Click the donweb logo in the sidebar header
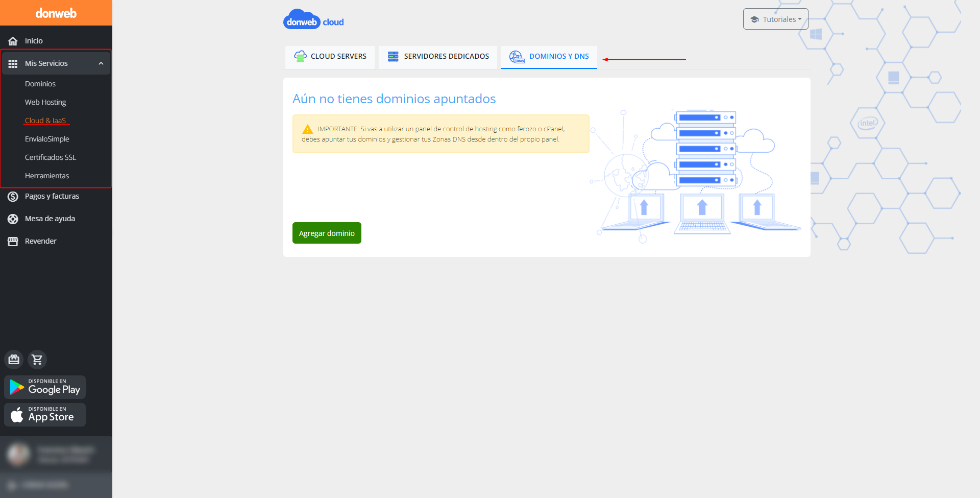The width and height of the screenshot is (980, 498). [x=56, y=13]
